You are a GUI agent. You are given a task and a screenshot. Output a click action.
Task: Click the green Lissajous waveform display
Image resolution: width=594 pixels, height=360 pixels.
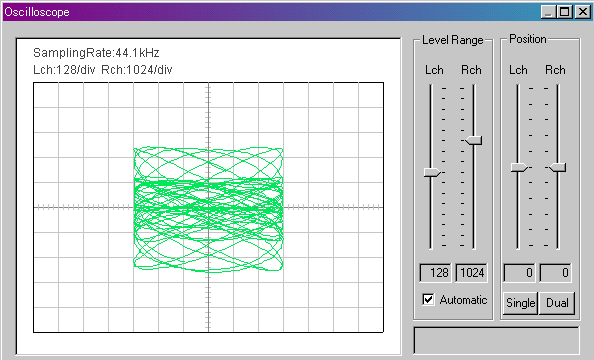(208, 209)
